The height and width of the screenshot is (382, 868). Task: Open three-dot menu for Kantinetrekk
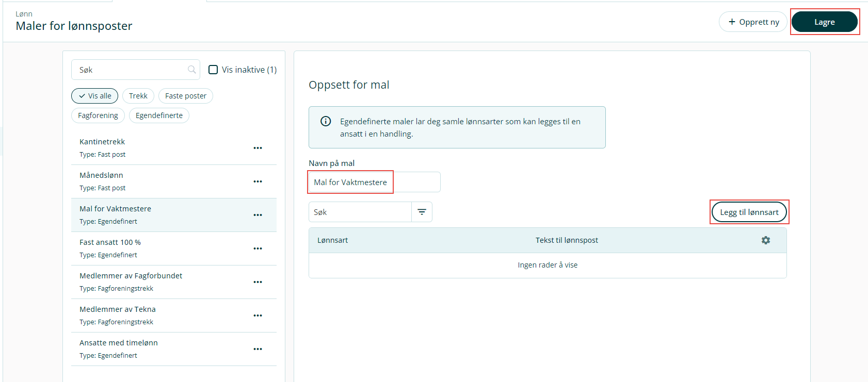(x=258, y=148)
